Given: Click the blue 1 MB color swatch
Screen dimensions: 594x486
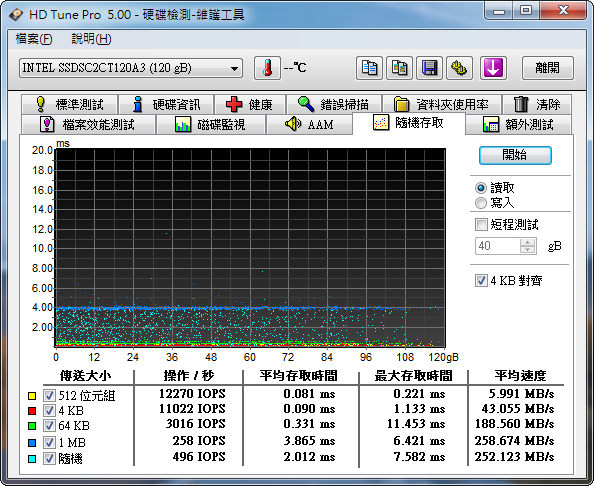Looking at the screenshot, I should [x=32, y=442].
